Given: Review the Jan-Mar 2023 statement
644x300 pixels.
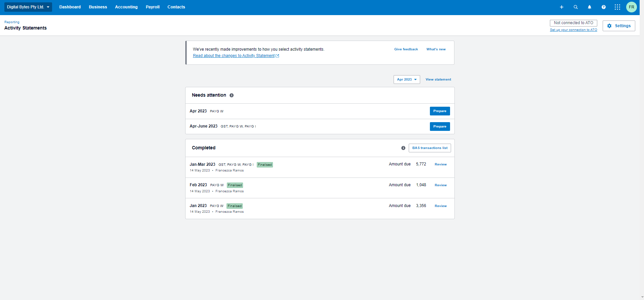Looking at the screenshot, I should 441,164.
